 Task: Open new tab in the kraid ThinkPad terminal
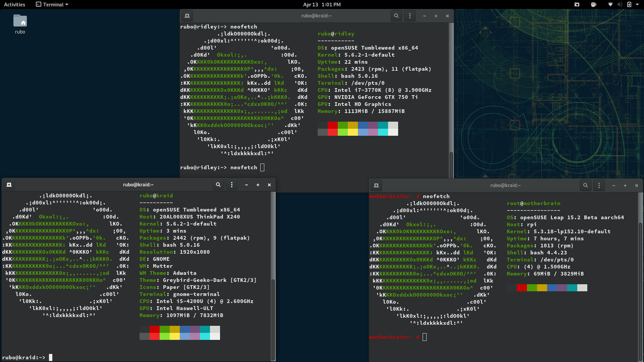pos(9,185)
